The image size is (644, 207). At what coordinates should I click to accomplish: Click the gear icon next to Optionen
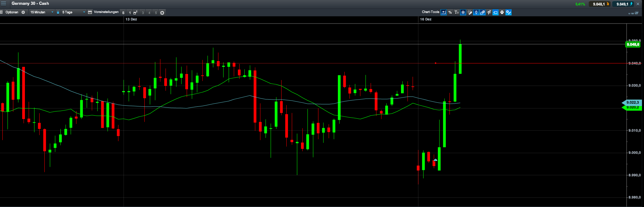[x=23, y=12]
